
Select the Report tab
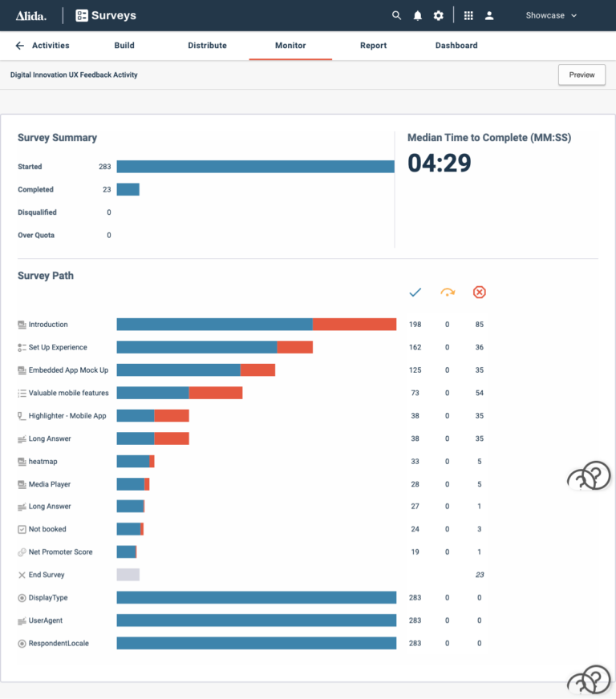point(373,46)
